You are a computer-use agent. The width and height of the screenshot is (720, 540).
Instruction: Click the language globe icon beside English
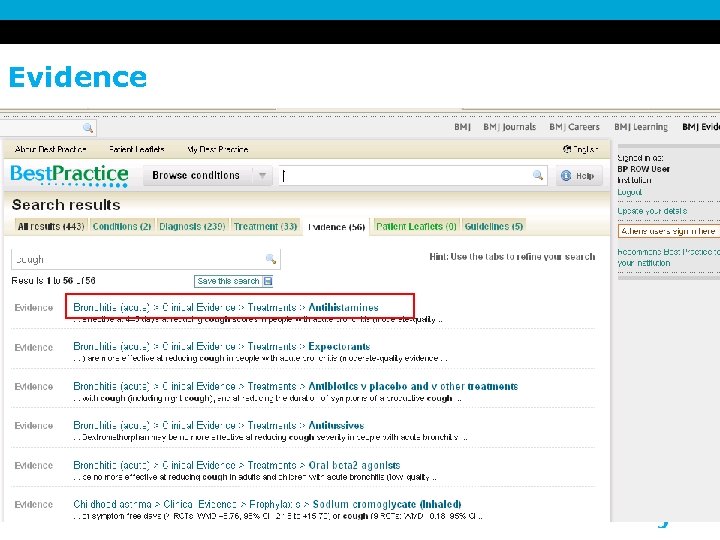click(567, 149)
